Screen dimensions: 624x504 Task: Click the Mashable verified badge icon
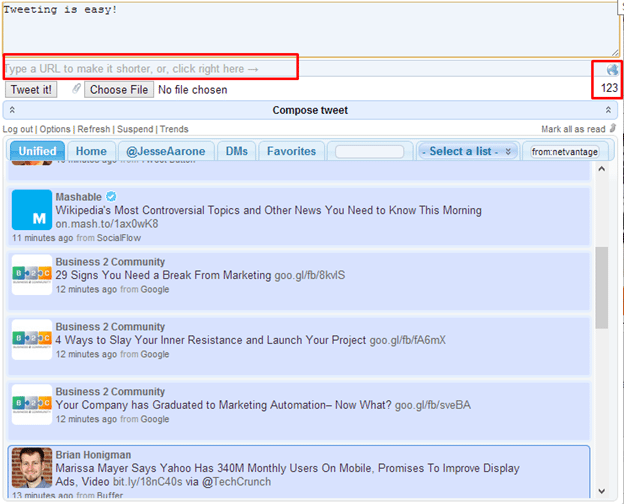tap(111, 197)
